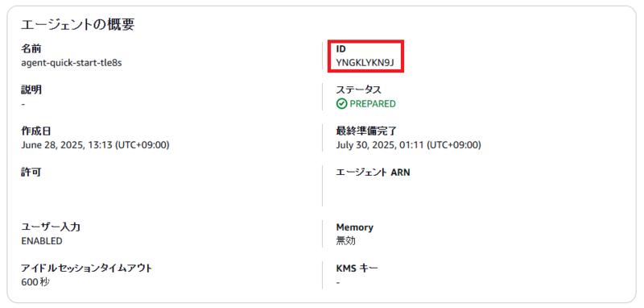Image resolution: width=644 pixels, height=308 pixels.
Task: Click the ステータス label
Action: 358,90
